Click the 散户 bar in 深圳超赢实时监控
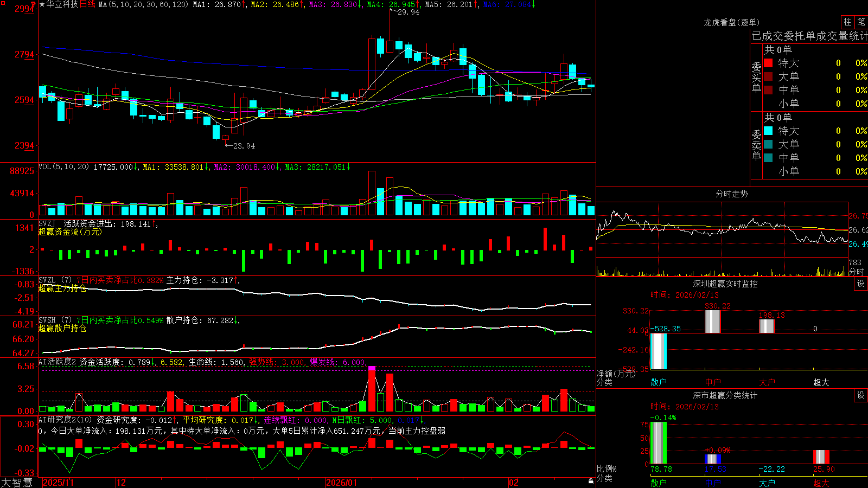Image resolution: width=868 pixels, height=488 pixels. click(659, 351)
